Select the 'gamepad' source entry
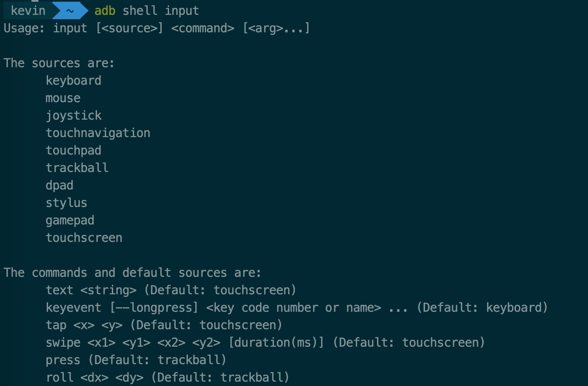 click(x=70, y=221)
